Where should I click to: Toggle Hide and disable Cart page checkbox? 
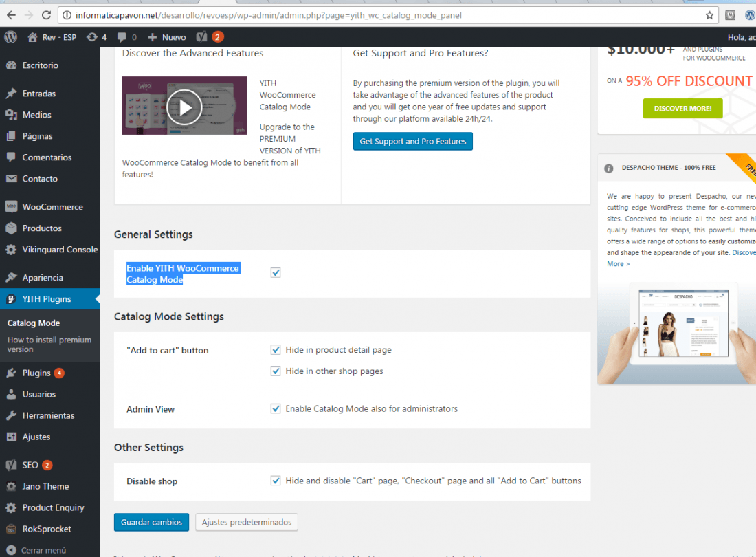pos(276,481)
